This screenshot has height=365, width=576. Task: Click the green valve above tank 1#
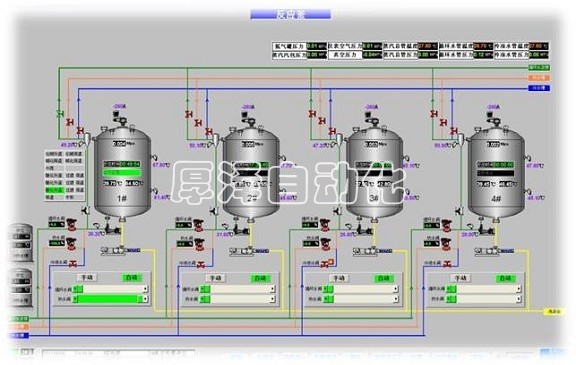coord(59,114)
